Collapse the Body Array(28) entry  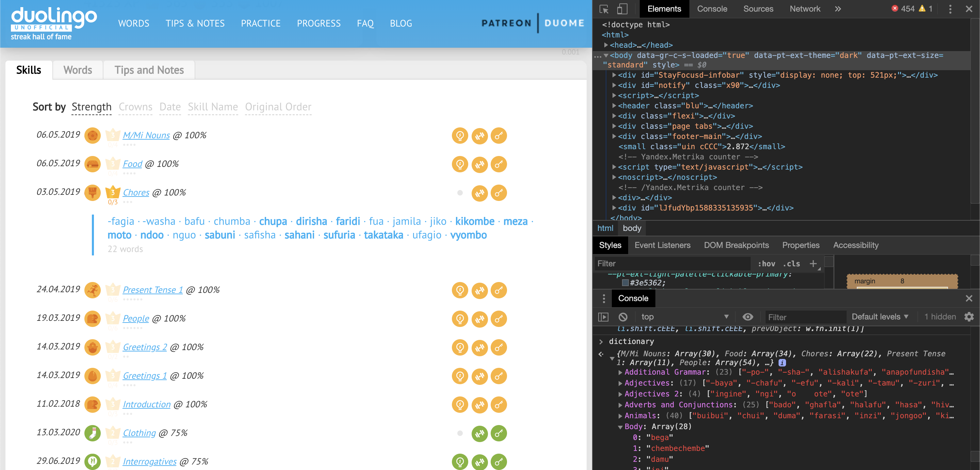coord(620,427)
